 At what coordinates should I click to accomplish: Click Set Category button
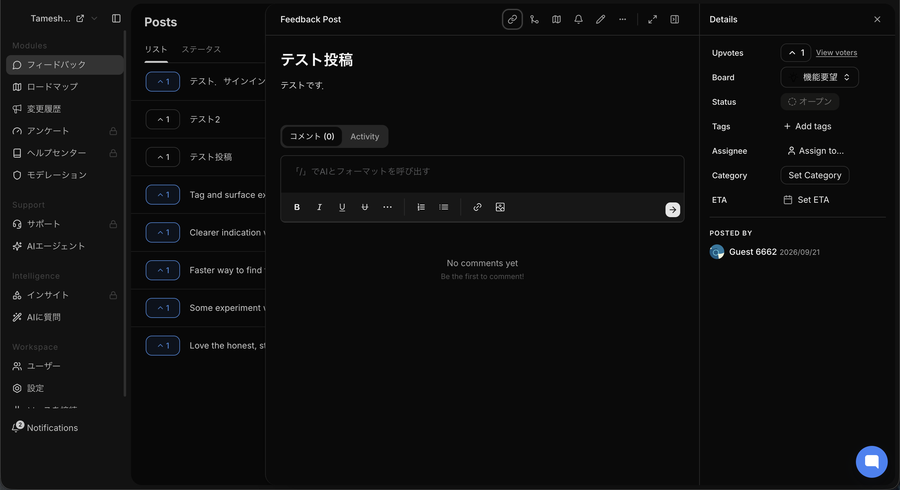[814, 176]
